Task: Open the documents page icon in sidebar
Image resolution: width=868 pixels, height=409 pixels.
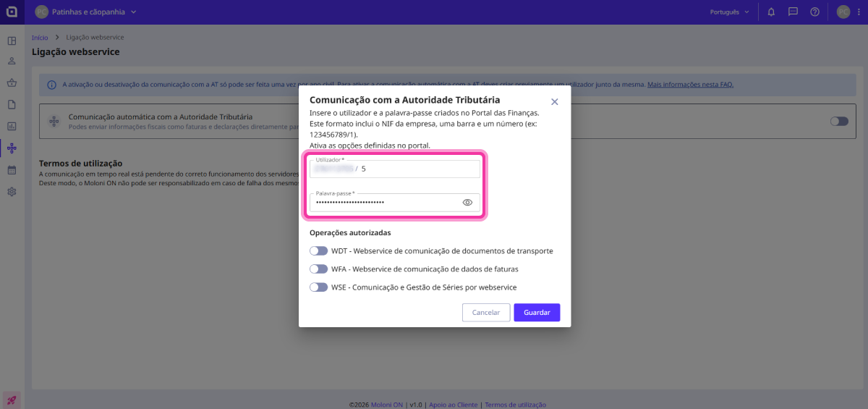Action: tap(12, 105)
